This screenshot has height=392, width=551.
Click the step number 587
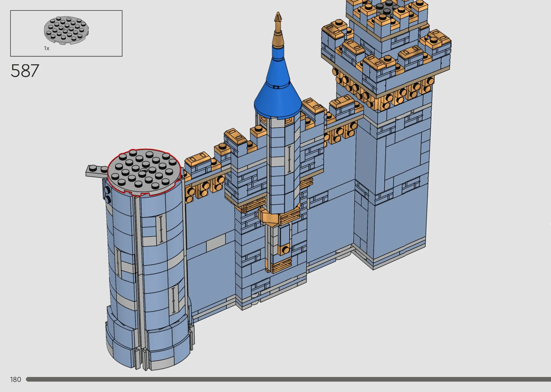(25, 71)
